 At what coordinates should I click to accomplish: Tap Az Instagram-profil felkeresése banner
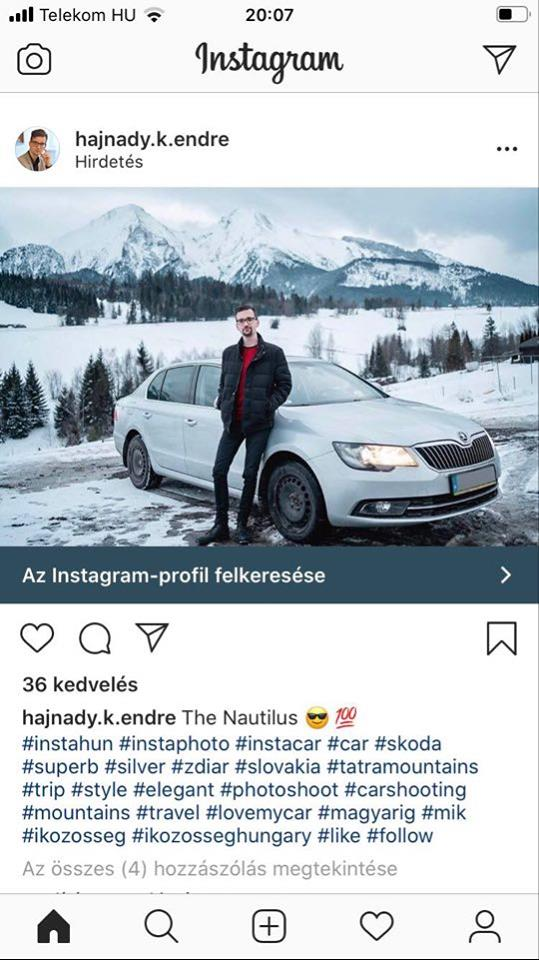pos(270,575)
